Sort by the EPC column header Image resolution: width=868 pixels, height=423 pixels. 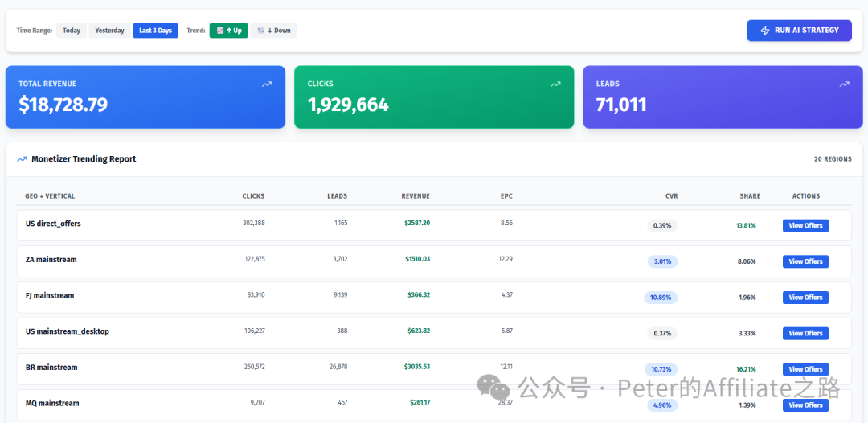[x=506, y=196]
